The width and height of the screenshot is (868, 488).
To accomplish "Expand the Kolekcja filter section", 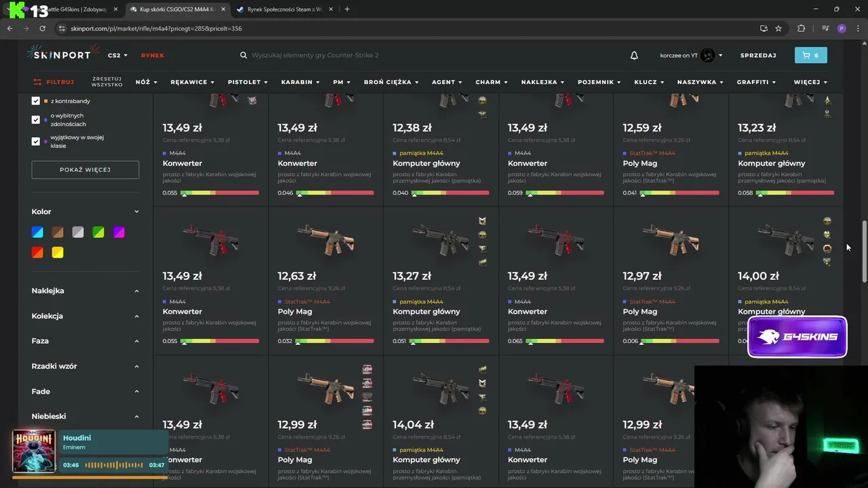I will 136,316.
